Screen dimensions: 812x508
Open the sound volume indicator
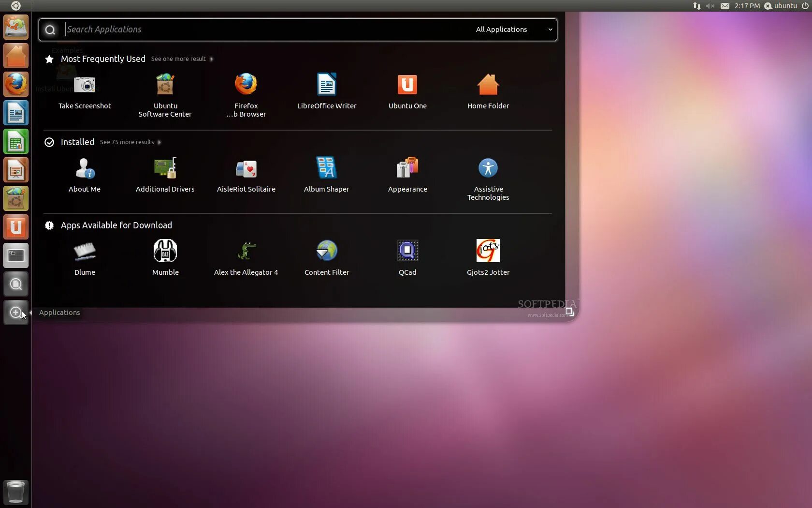710,6
